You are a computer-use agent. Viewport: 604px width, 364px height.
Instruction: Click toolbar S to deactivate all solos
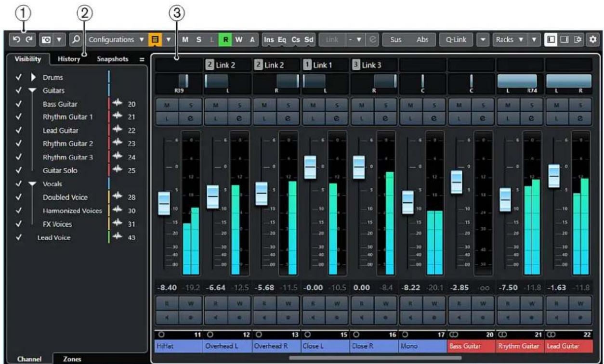199,39
